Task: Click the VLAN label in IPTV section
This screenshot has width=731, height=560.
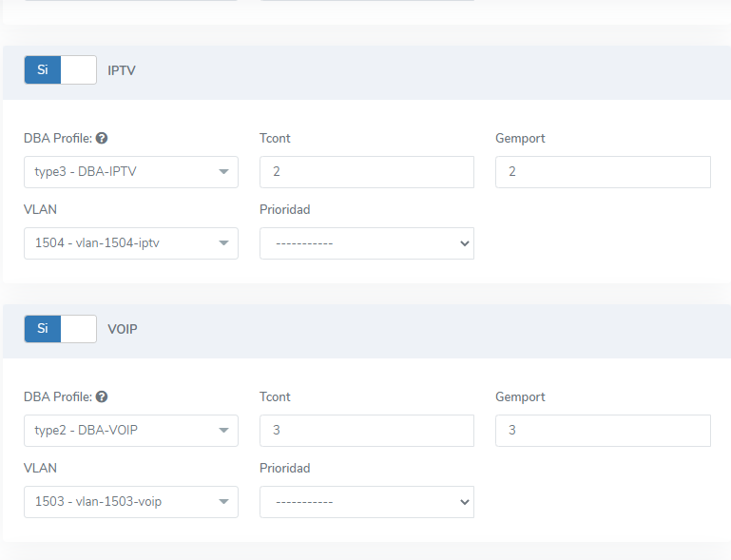Action: coord(40,209)
